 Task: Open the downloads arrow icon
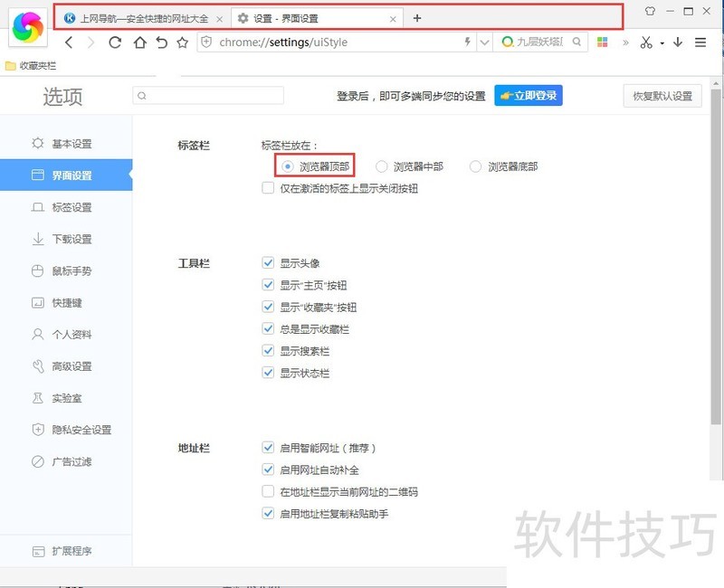click(678, 43)
